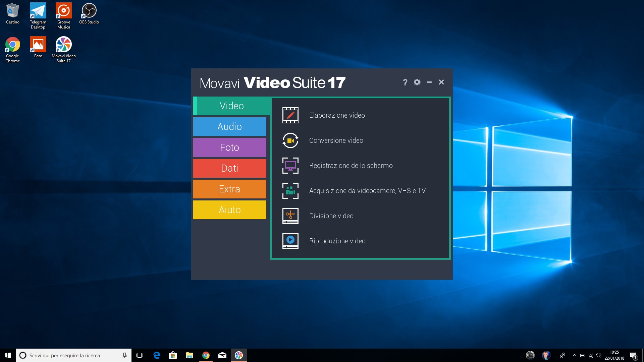Start the Registrazione dello schermo icon

coord(290,166)
